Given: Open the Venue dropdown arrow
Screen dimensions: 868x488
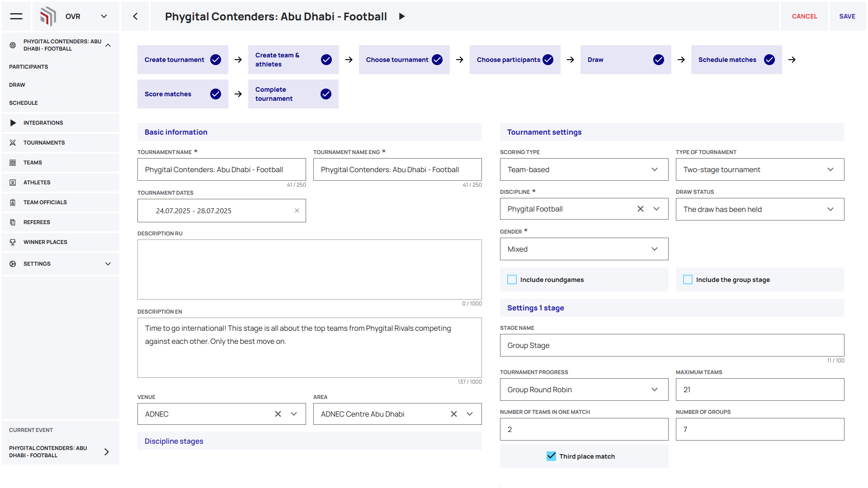Looking at the screenshot, I should tap(294, 414).
